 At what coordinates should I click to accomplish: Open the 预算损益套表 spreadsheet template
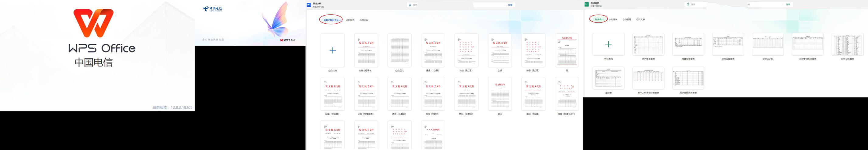[x=688, y=44]
